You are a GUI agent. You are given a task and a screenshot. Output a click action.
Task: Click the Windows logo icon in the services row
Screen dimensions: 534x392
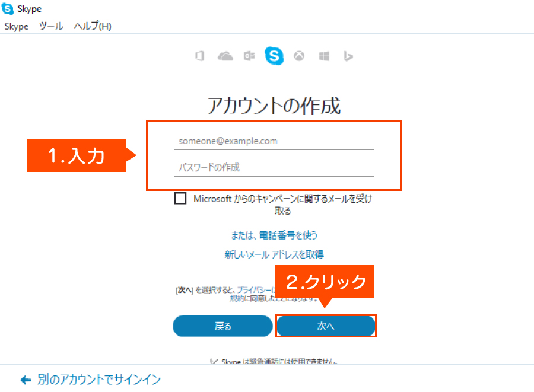pos(324,56)
